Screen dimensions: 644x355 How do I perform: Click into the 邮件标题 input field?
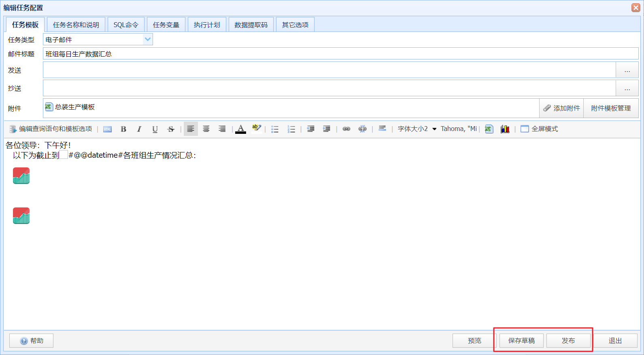coord(340,54)
